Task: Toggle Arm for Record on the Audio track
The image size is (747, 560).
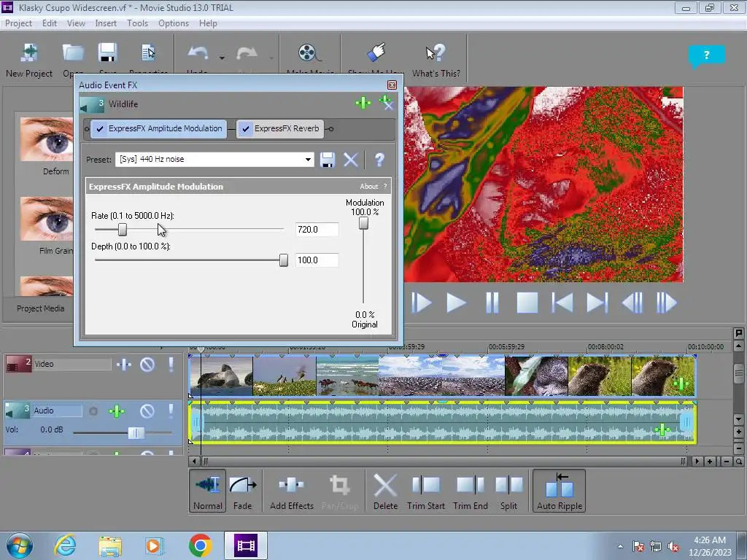Action: 93,411
